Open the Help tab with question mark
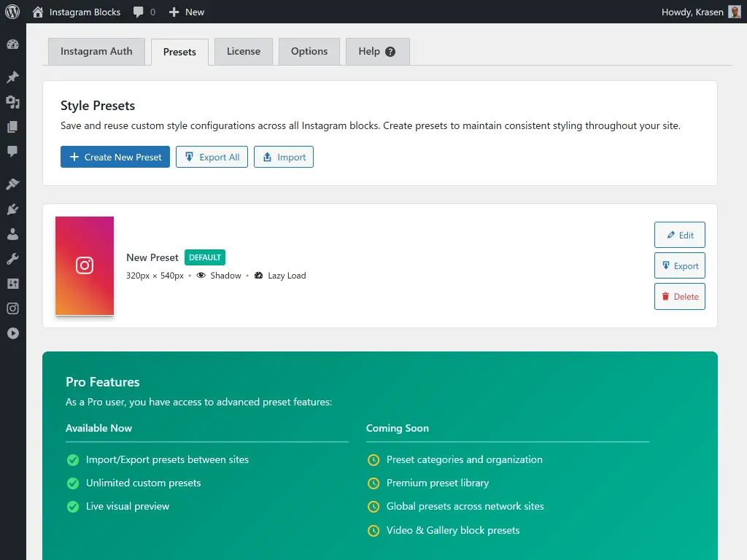Image resolution: width=747 pixels, height=560 pixels. coord(377,51)
